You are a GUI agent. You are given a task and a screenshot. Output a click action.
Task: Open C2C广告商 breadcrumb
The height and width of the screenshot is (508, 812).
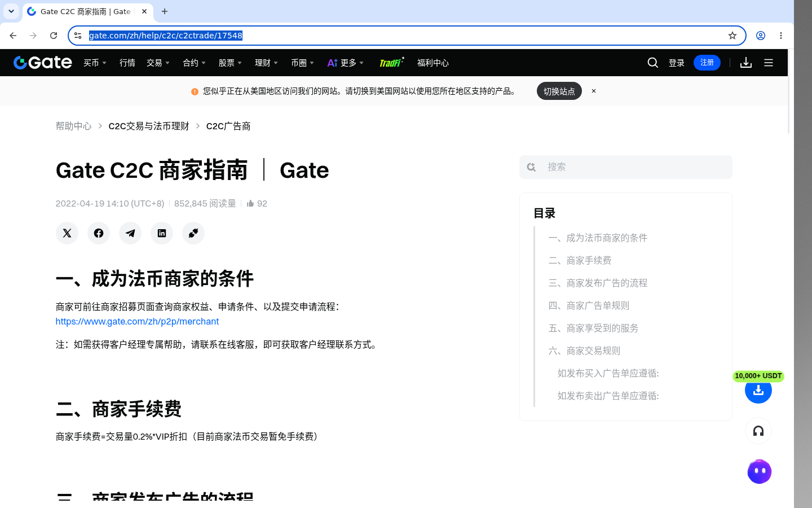point(228,126)
